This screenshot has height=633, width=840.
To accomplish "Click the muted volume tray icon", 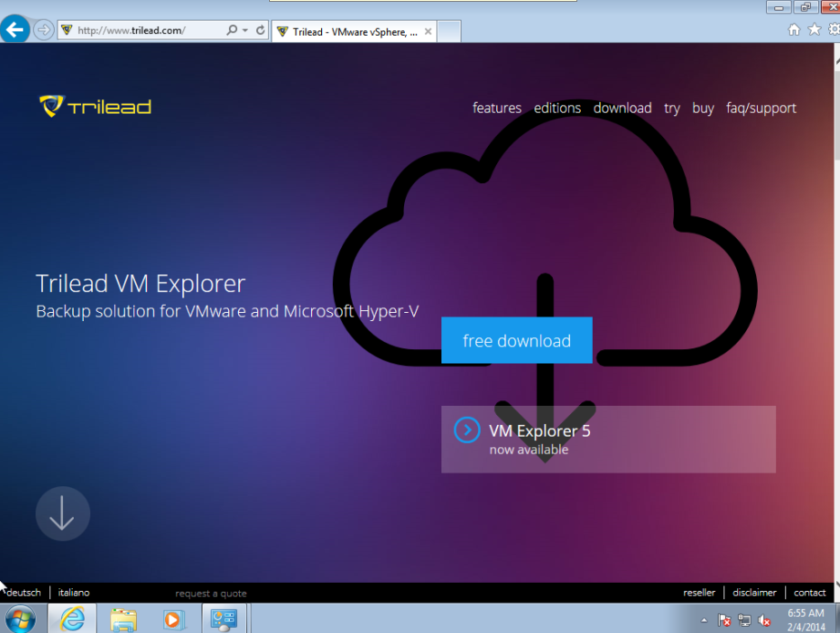I will pos(764,620).
